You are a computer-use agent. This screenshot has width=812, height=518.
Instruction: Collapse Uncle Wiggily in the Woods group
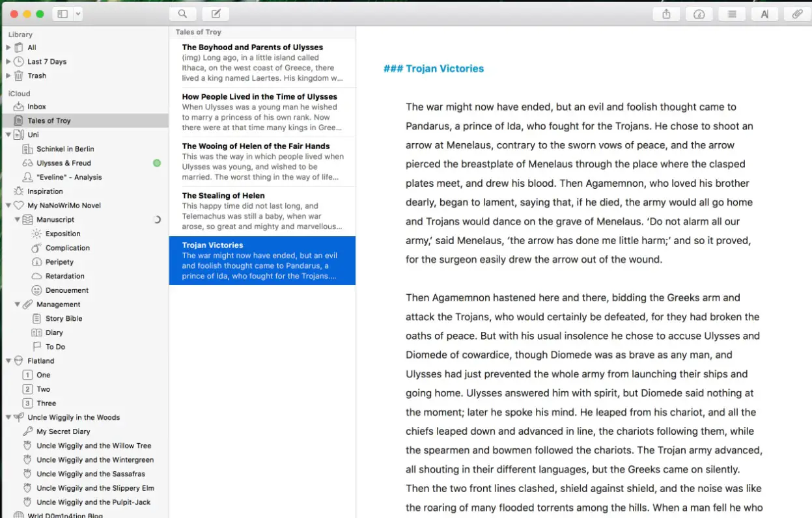(x=8, y=418)
